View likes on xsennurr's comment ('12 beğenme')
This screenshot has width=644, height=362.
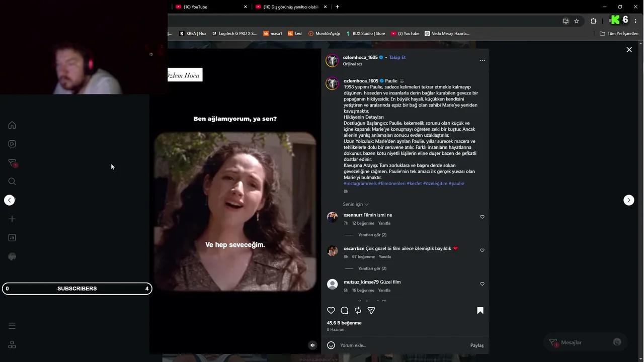tap(363, 223)
